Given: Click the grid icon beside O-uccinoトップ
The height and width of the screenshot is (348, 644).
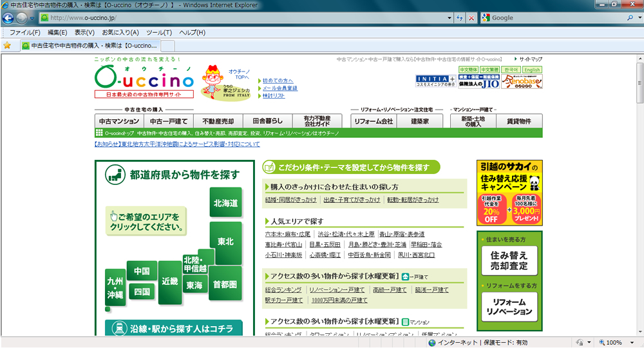Looking at the screenshot, I should pyautogui.click(x=99, y=133).
